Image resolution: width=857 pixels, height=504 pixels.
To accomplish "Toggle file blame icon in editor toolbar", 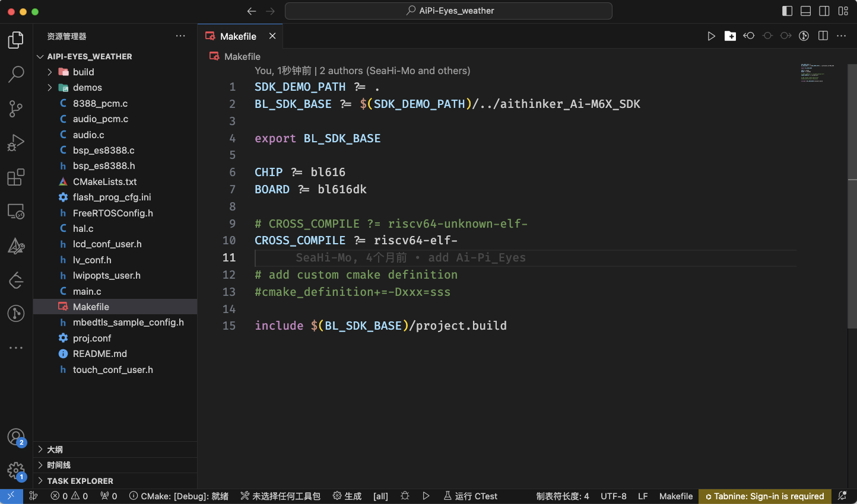I will pyautogui.click(x=804, y=36).
